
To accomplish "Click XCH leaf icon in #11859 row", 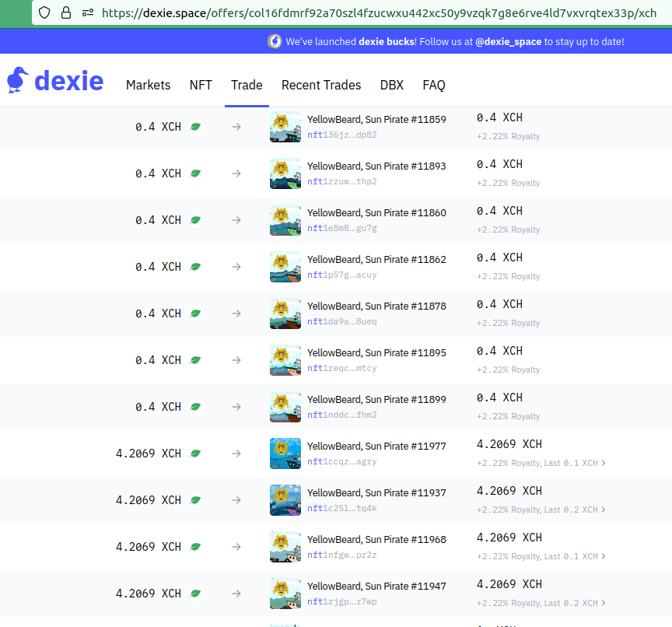I will [195, 127].
